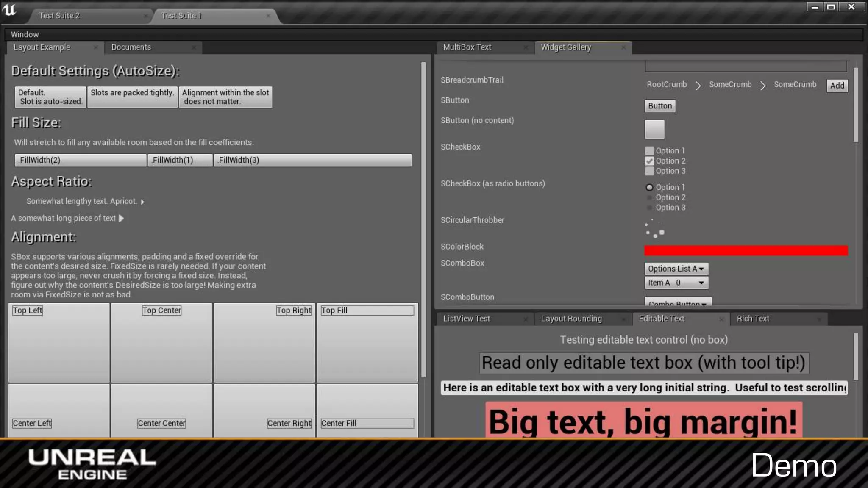Expand the Item A 0 dropdown
Screen dimensions: 868x488
[676, 283]
